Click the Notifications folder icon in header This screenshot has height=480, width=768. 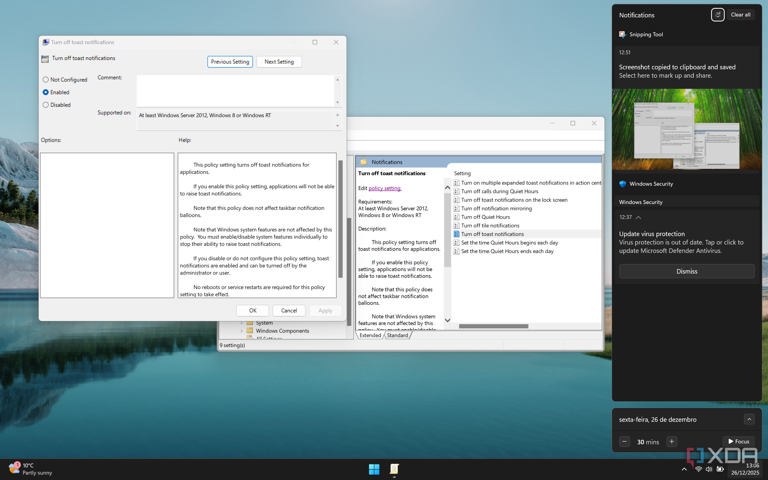coord(364,162)
